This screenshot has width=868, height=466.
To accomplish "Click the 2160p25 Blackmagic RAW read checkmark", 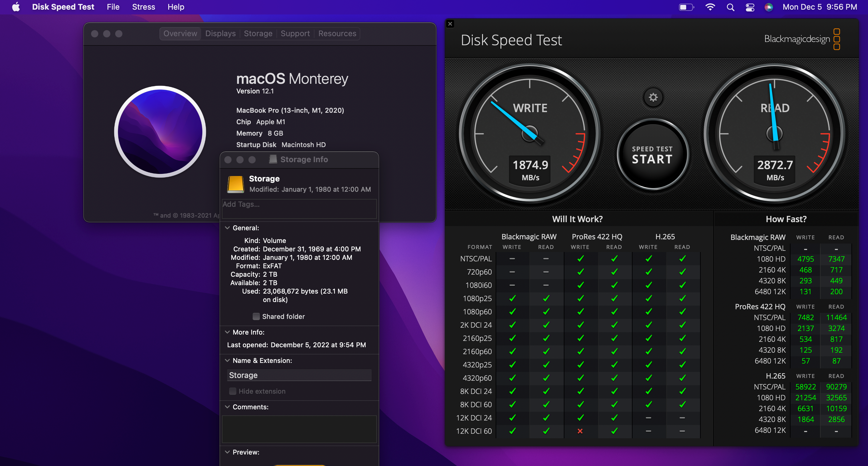I will pos(546,338).
